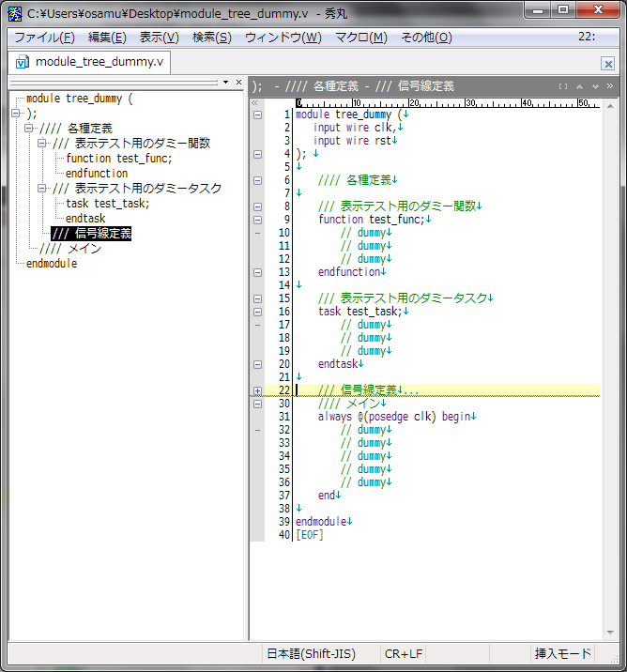Click the Hidemaru app icon in title bar
627x672 pixels.
[x=15, y=10]
